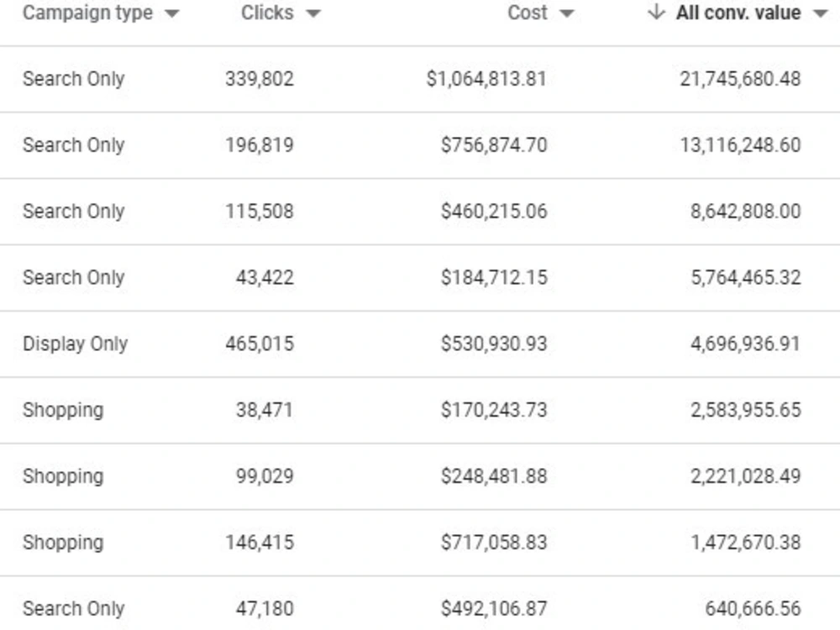Select the $1,064,813.81 cost cell

[486, 79]
